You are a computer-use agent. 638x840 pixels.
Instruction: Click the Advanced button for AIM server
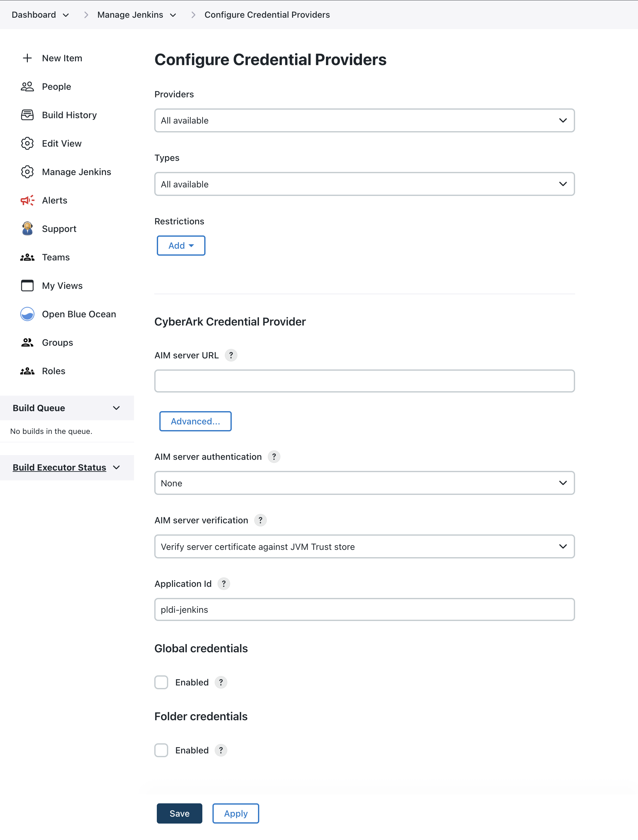pos(195,421)
